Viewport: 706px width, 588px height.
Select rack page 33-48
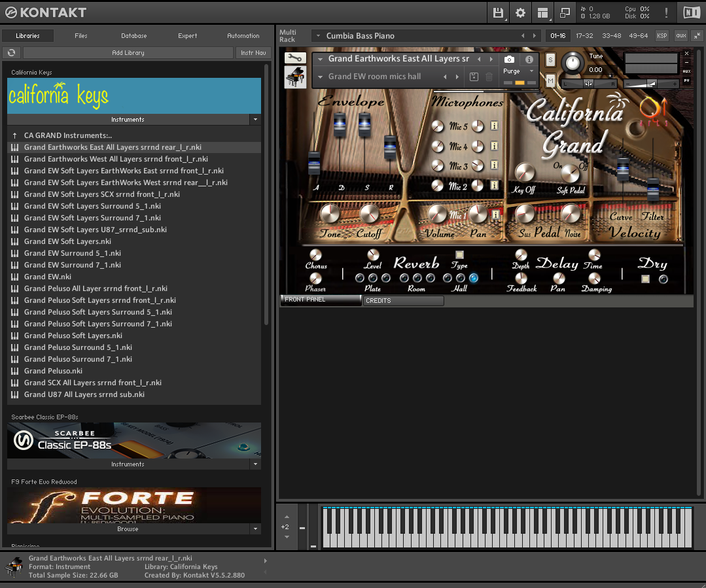[x=611, y=35]
